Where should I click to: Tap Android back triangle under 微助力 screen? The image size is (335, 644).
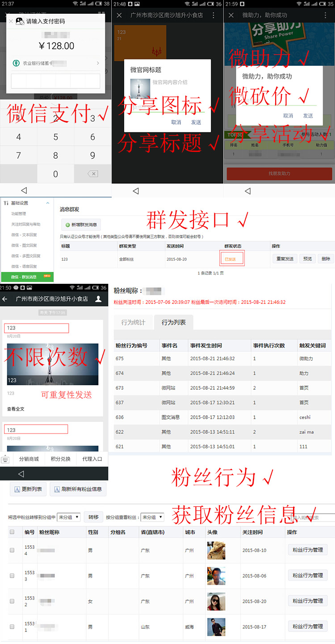coord(247,190)
